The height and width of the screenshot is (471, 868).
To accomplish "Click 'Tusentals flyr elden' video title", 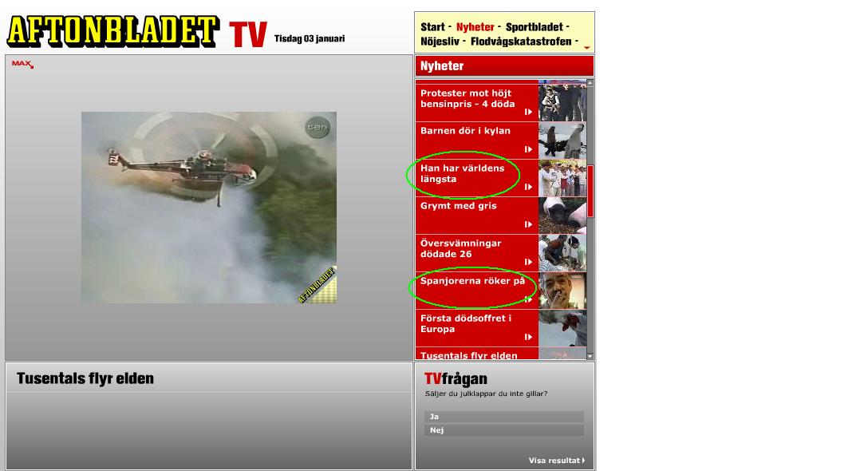I will [85, 378].
